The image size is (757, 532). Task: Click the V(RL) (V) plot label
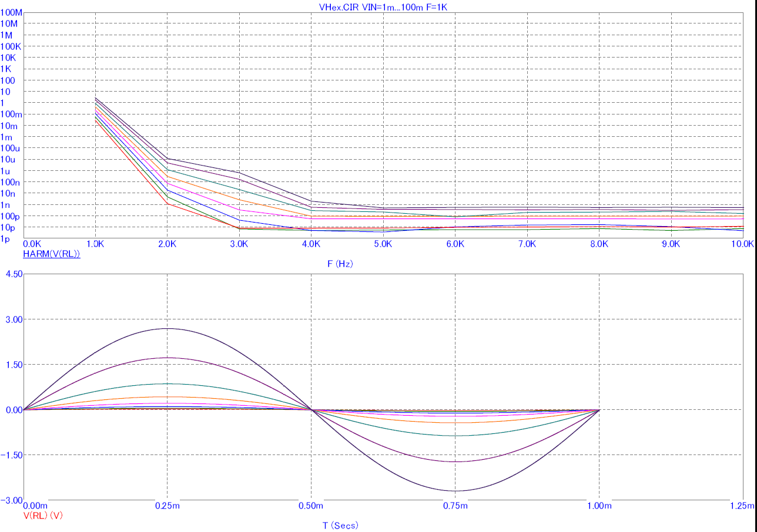point(43,515)
